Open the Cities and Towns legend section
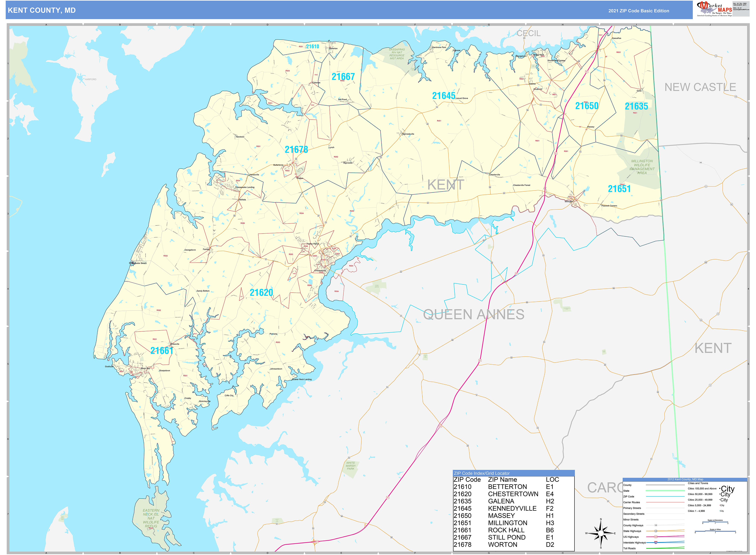The image size is (756, 555). click(698, 483)
